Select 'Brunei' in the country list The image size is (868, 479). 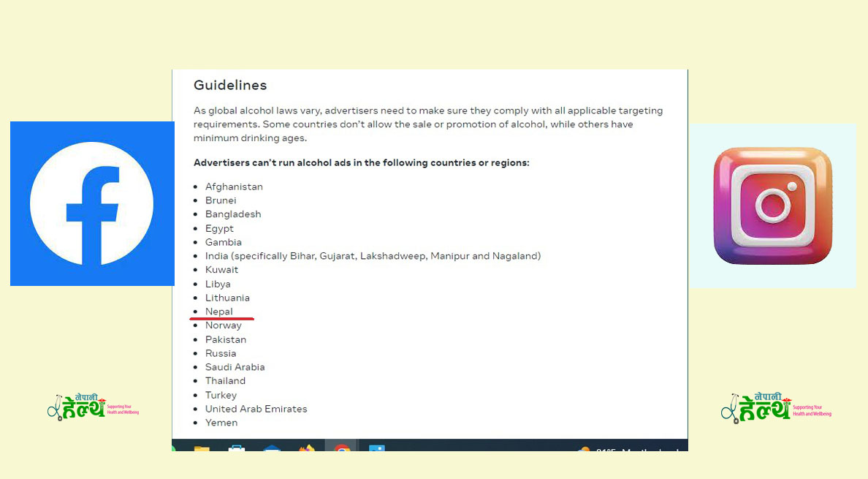pos(221,200)
